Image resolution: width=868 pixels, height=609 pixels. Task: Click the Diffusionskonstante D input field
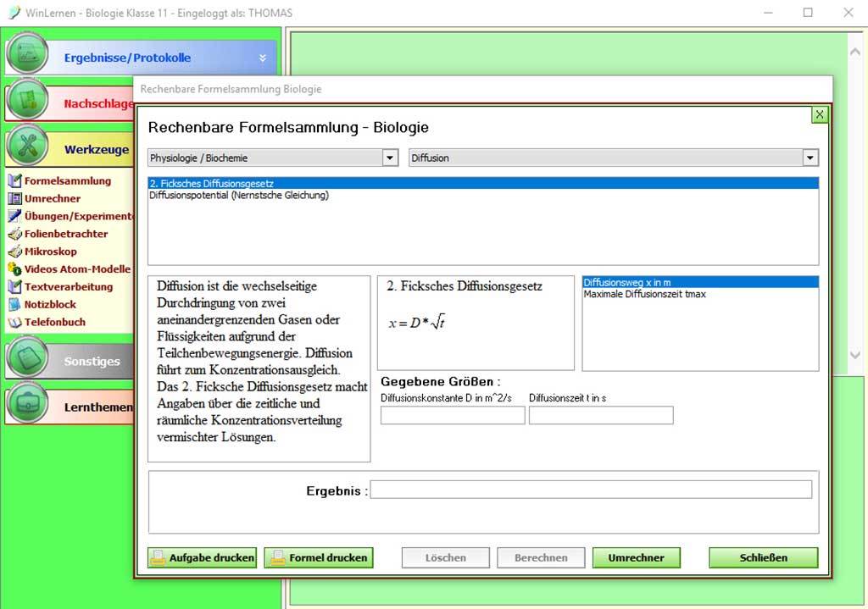coord(452,415)
